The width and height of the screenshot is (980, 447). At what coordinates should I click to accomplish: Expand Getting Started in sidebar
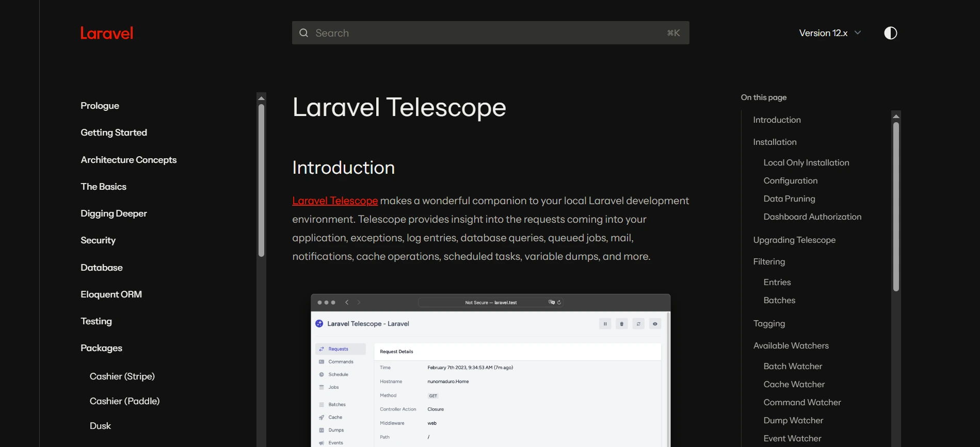point(114,133)
